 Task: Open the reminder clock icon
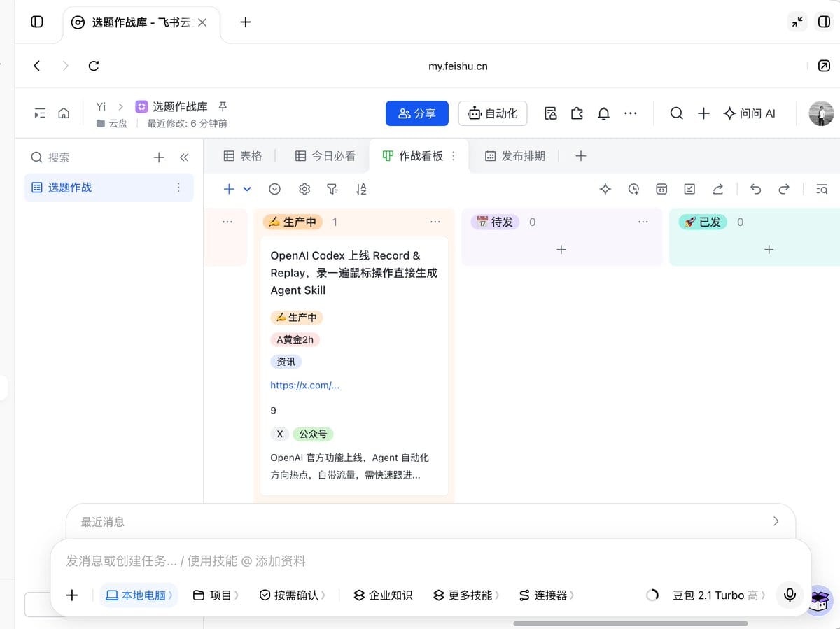click(633, 189)
